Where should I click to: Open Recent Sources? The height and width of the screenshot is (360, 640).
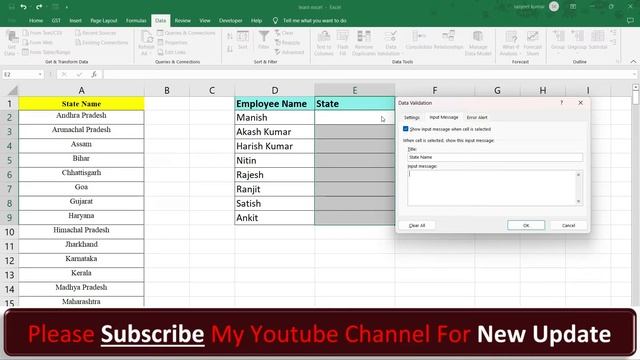(x=96, y=33)
